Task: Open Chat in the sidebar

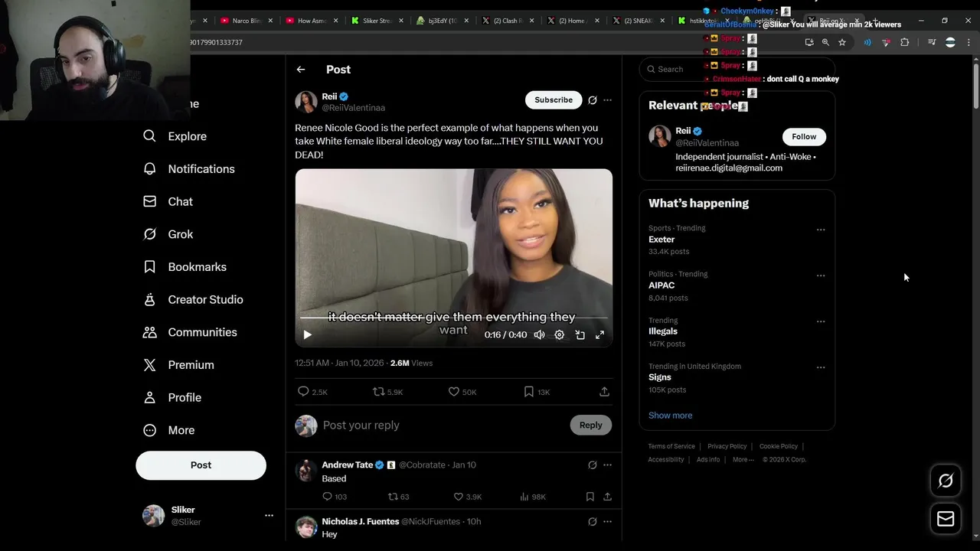Action: [x=168, y=201]
